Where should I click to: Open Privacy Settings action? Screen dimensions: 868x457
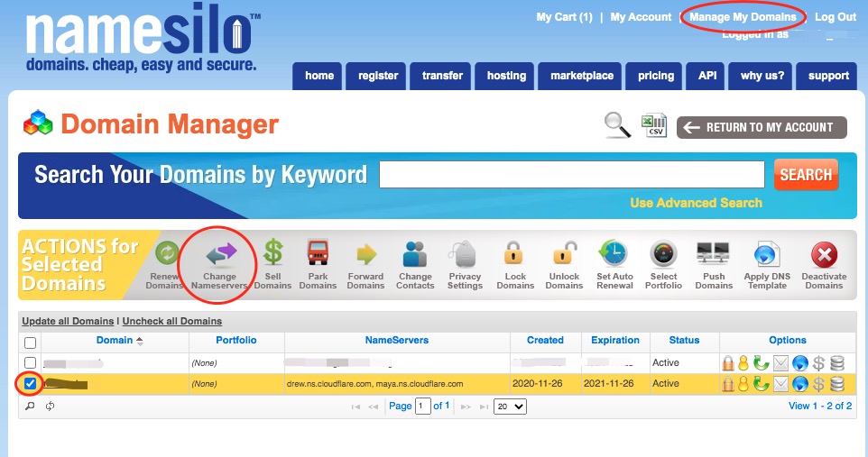pos(465,266)
